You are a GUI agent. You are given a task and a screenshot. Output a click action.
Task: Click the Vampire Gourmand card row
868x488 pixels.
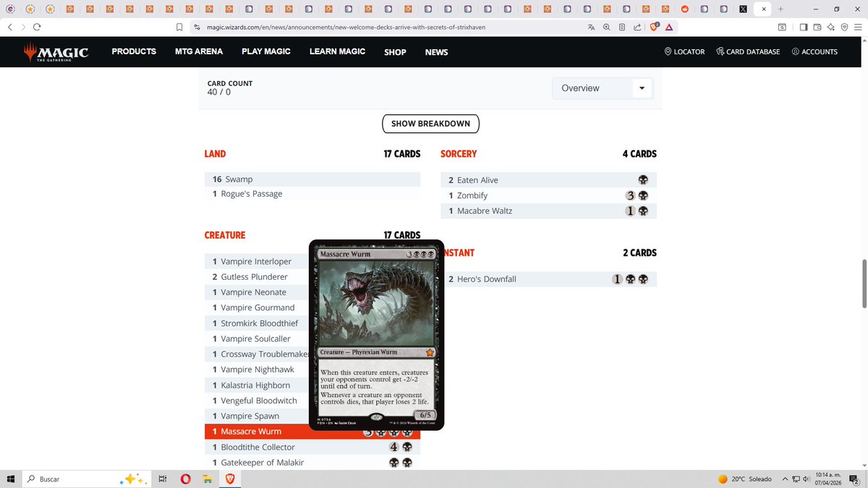[257, 308]
